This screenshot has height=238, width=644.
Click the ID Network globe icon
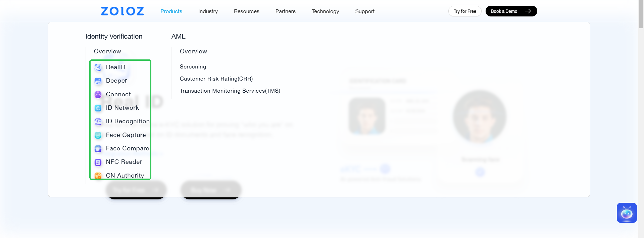(98, 108)
